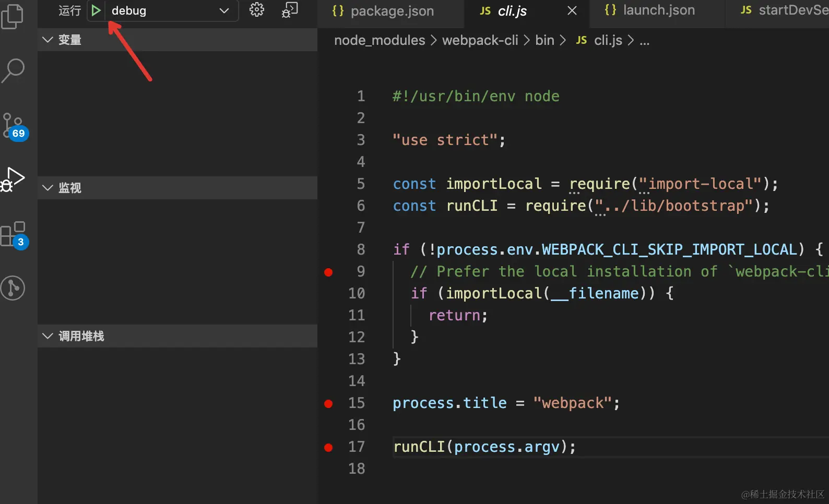Collapse the 调用堆栈 section
The width and height of the screenshot is (829, 504).
pyautogui.click(x=177, y=336)
